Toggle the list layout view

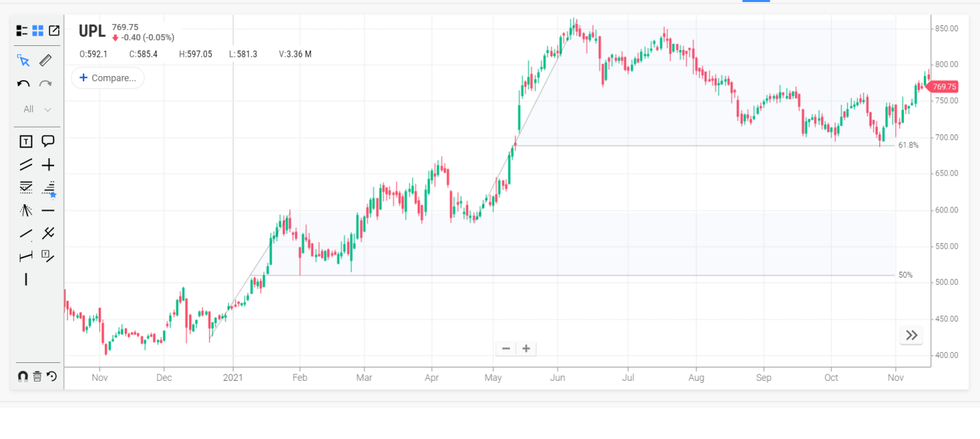coord(22,31)
